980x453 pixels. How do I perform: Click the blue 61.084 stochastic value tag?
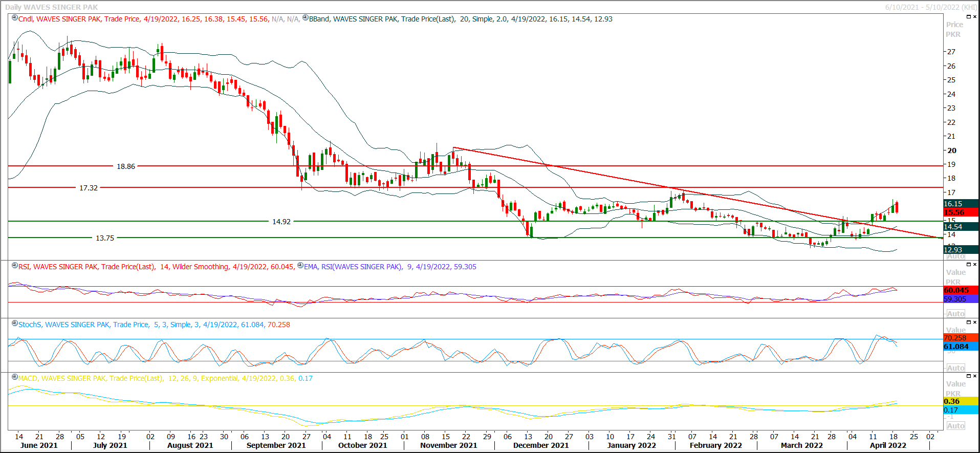pos(961,347)
